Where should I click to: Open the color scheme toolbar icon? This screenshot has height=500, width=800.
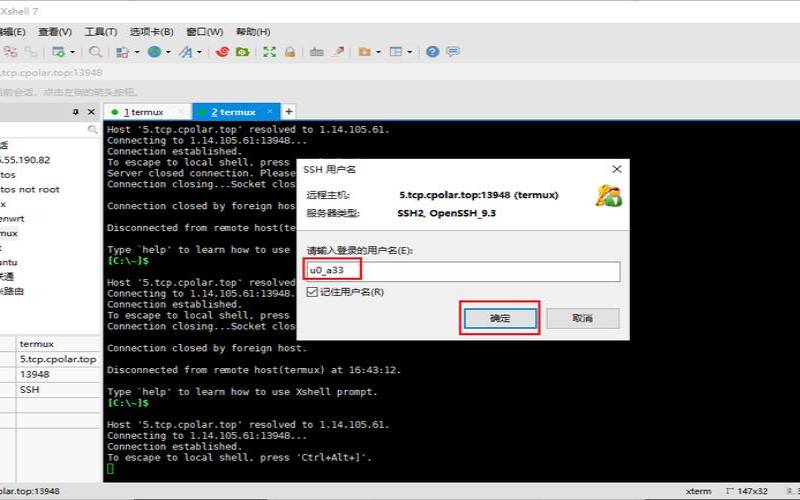coord(122,52)
